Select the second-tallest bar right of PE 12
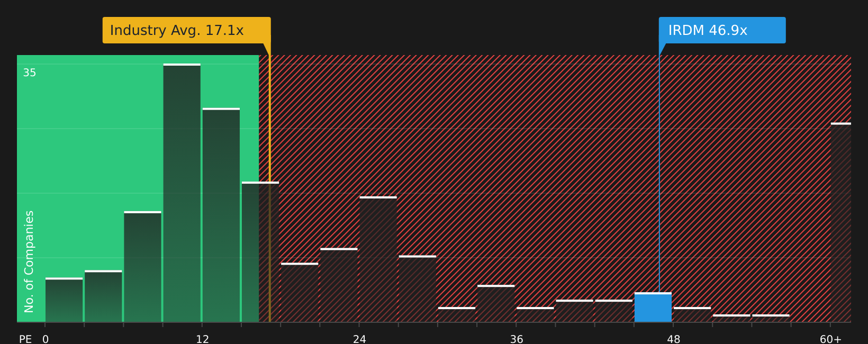The height and width of the screenshot is (344, 868). [x=221, y=215]
